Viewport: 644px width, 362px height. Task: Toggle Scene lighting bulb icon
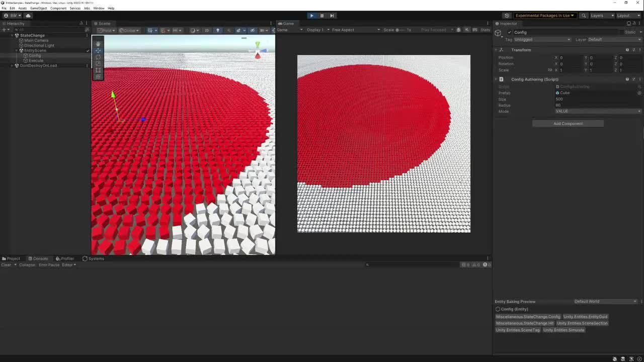click(x=218, y=30)
